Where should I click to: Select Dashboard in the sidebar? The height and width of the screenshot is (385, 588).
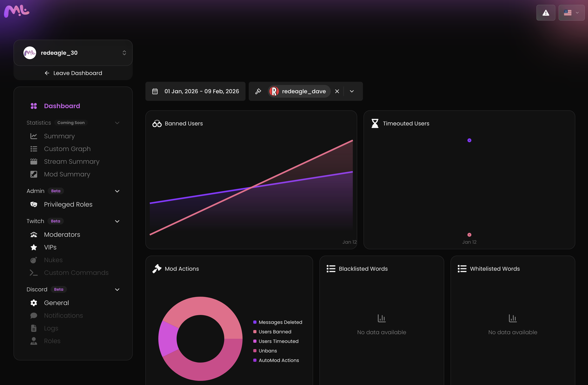[62, 106]
